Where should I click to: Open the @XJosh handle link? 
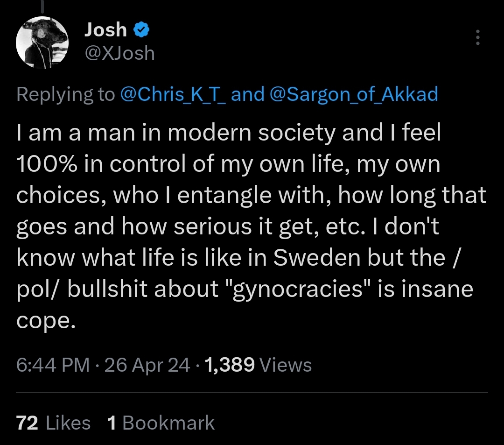pos(119,53)
